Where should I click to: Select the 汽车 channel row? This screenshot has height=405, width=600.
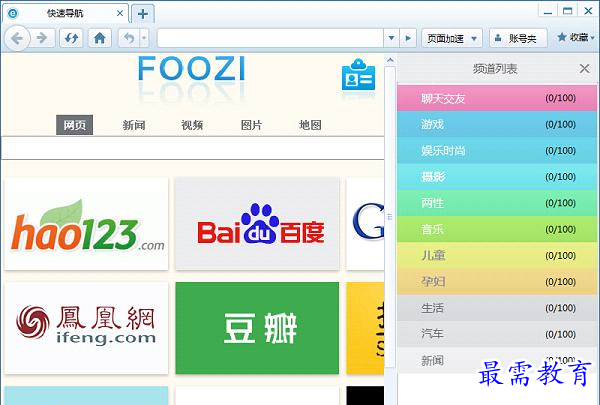click(x=497, y=334)
